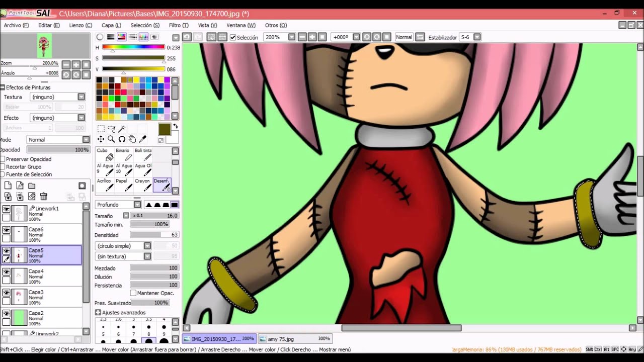The height and width of the screenshot is (362, 644).
Task: Select the Magic Wand tool
Action: pyautogui.click(x=122, y=129)
